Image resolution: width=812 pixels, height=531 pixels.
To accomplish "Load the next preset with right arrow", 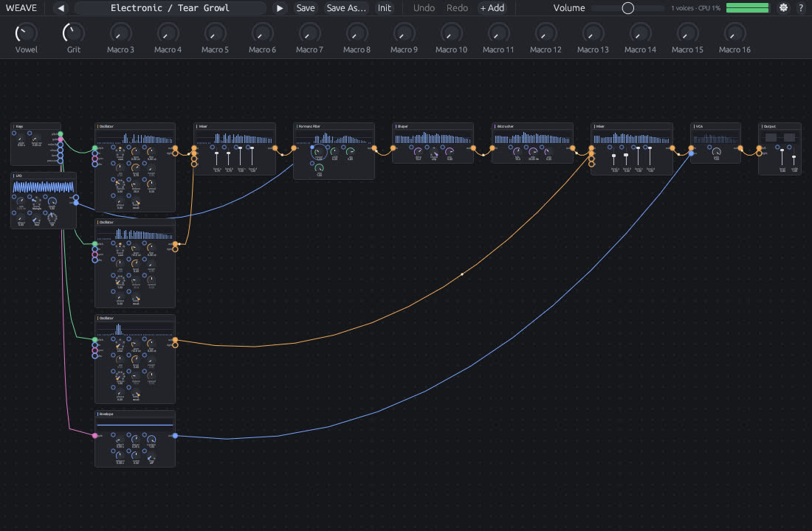I will click(279, 8).
